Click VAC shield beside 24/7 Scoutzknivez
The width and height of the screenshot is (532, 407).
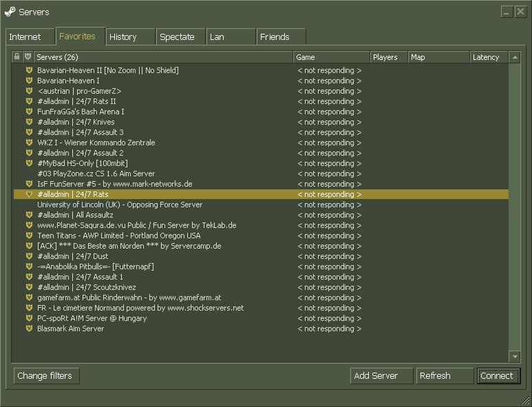pos(29,287)
